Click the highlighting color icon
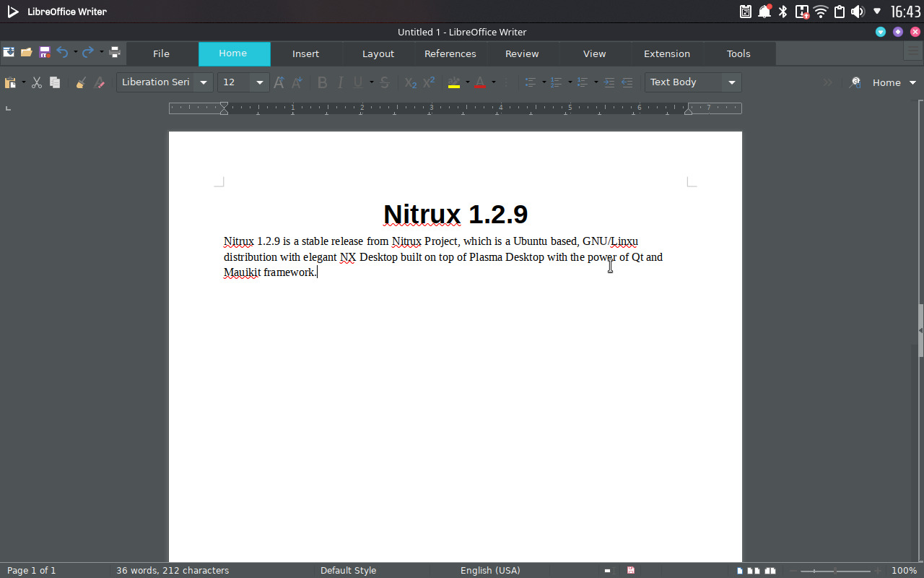The height and width of the screenshot is (578, 924). 455,82
